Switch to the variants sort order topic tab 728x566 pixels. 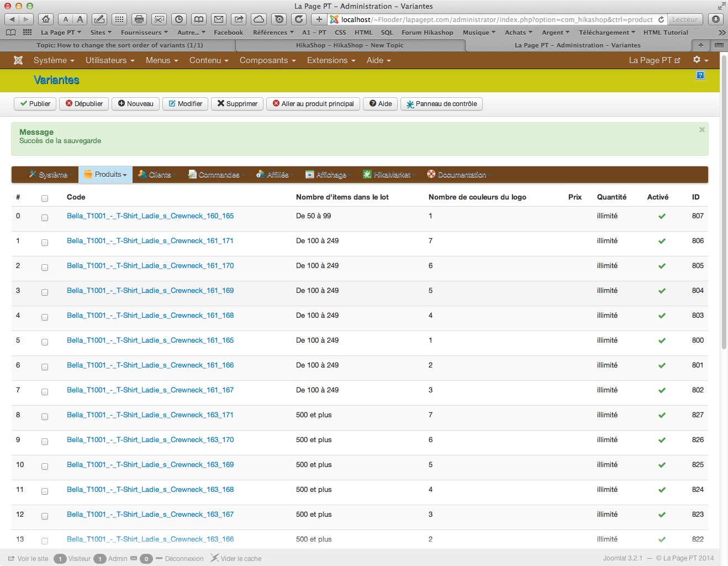tap(119, 45)
